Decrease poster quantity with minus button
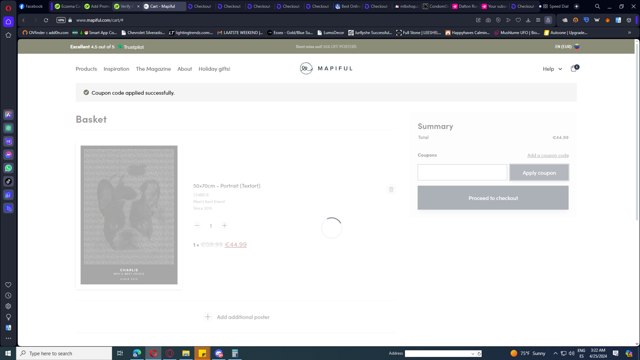640x360 pixels. pos(197,226)
